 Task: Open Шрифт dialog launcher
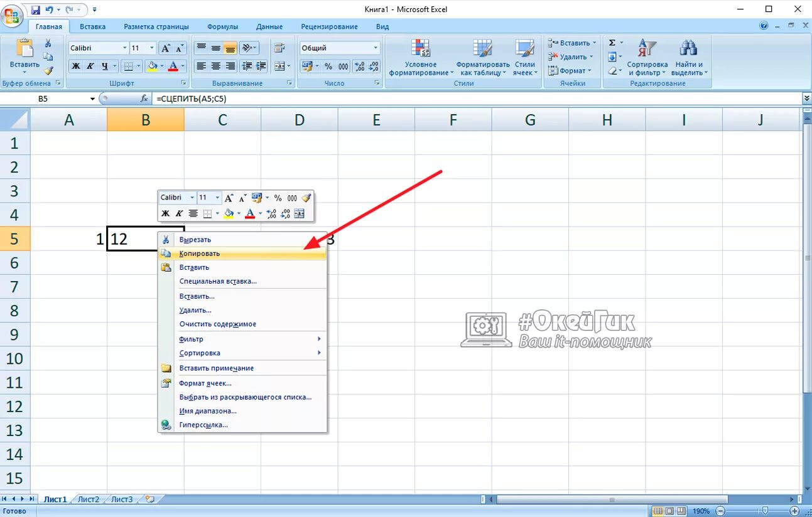tap(184, 83)
